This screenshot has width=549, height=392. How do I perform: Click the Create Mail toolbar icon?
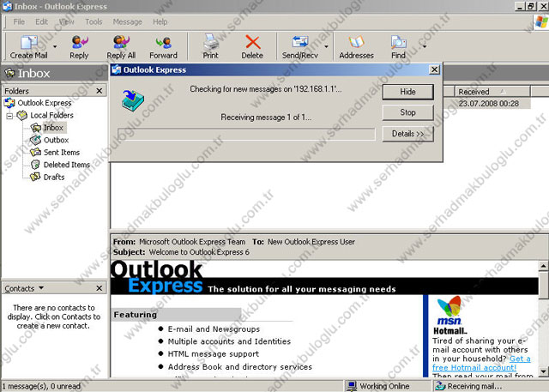click(x=29, y=42)
